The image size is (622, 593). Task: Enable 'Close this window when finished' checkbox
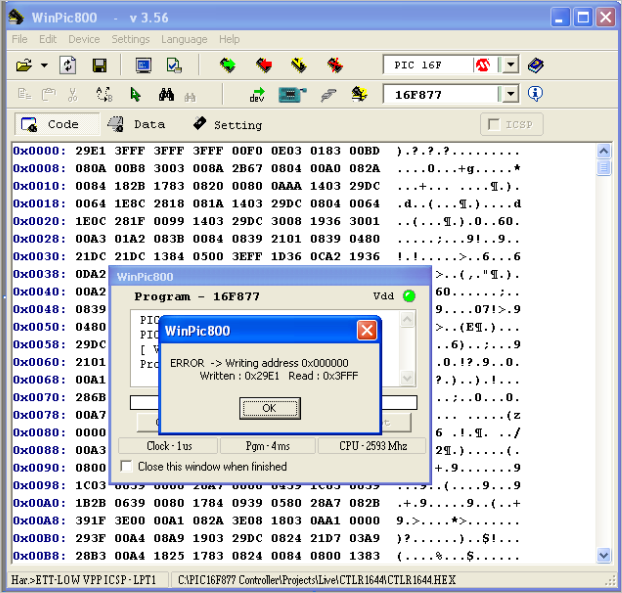click(126, 467)
